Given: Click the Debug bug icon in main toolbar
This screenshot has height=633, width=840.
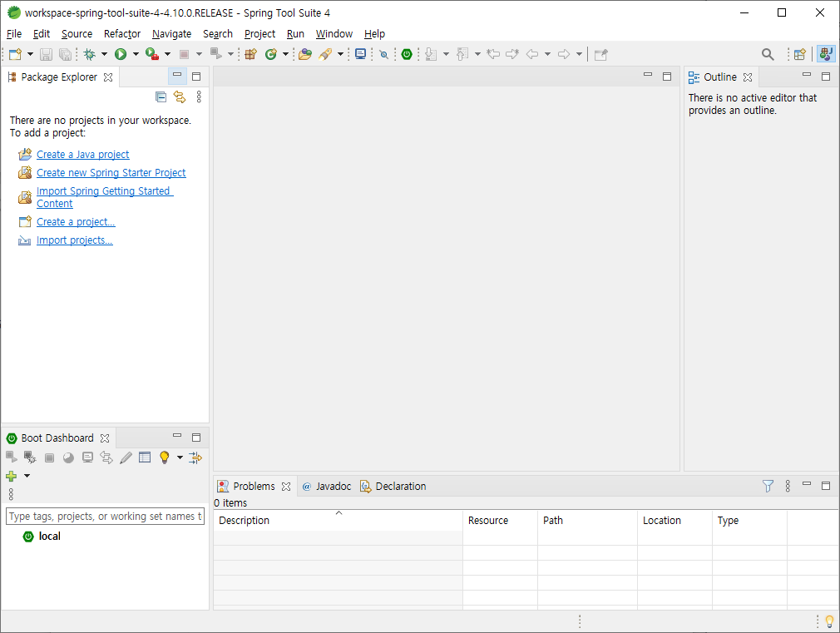Looking at the screenshot, I should tap(90, 54).
